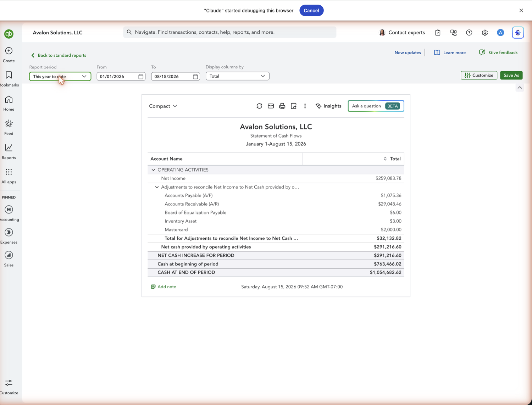
Task: Go to Home in the sidebar
Action: (9, 103)
